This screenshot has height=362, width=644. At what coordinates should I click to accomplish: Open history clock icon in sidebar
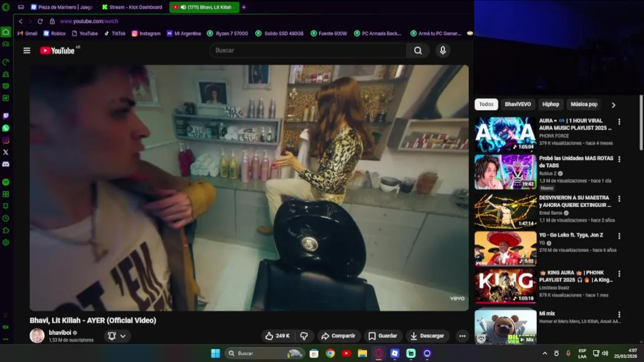[x=6, y=218]
